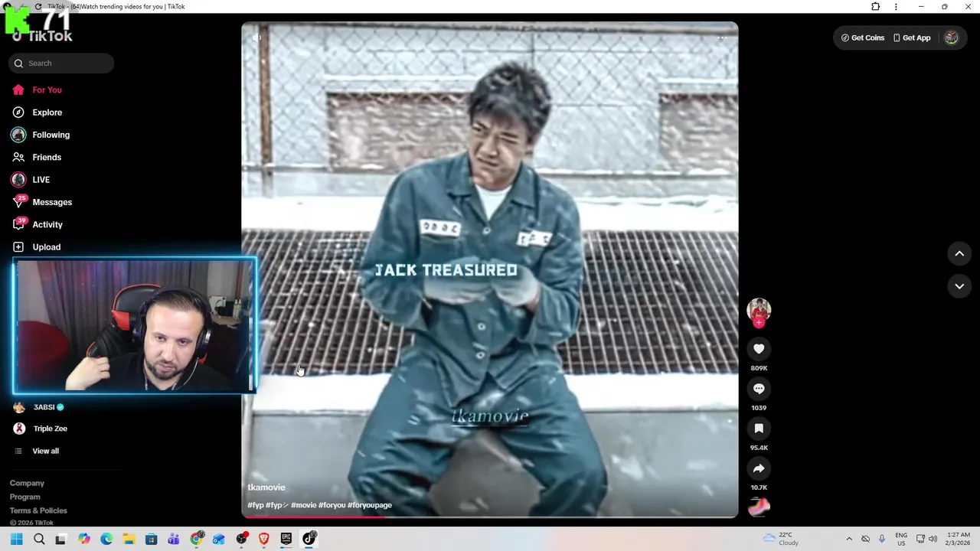Image resolution: width=980 pixels, height=551 pixels.
Task: Open Brave browser from taskbar
Action: tap(264, 539)
